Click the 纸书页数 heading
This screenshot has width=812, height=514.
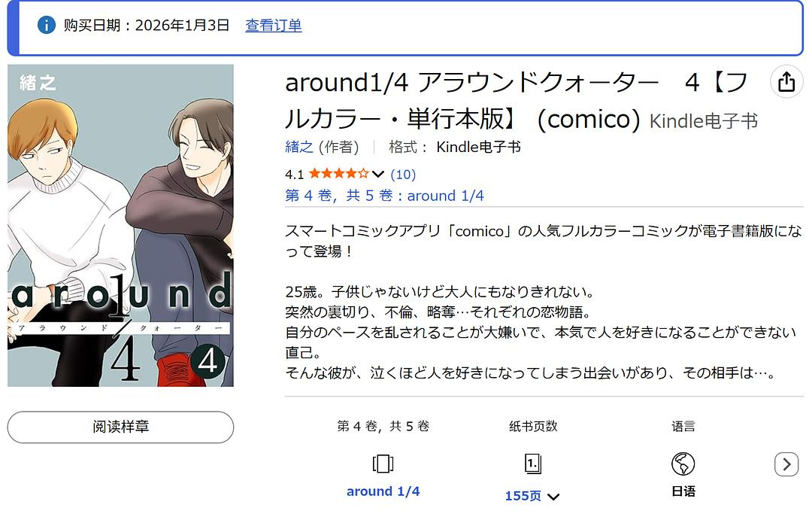coord(533,426)
